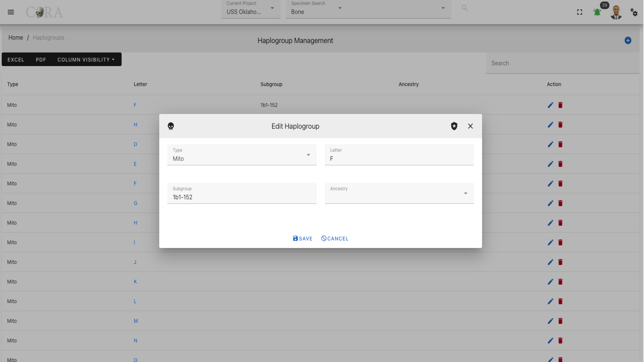Viewport: 644px width, 362px height.
Task: Click the Letter input field
Action: [399, 155]
